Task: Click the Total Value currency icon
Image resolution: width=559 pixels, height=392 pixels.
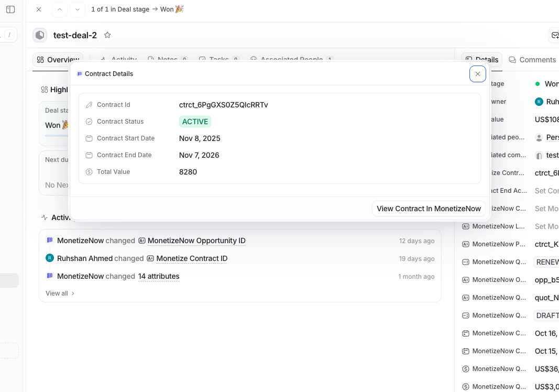Action: pos(89,172)
